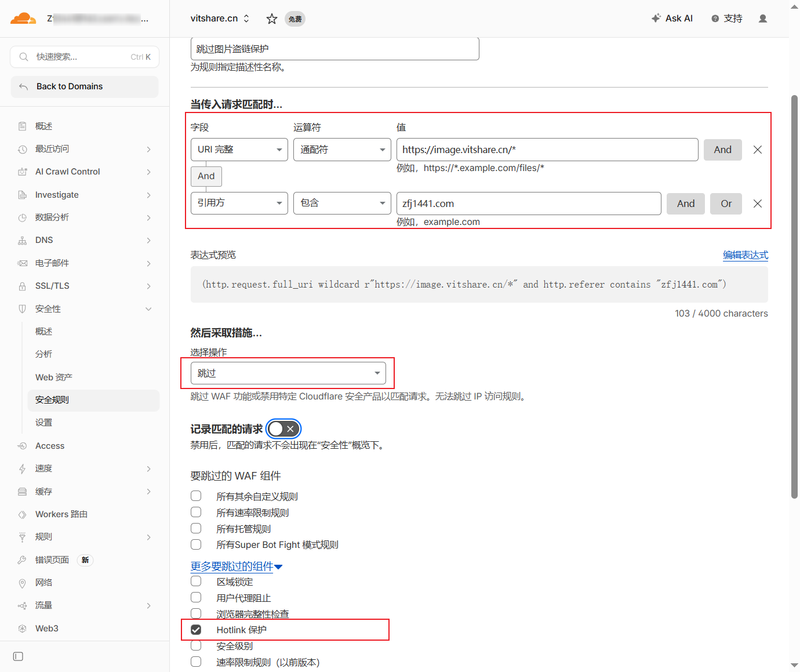The width and height of the screenshot is (800, 672).
Task: Click the Investigate icon
Action: tap(23, 195)
